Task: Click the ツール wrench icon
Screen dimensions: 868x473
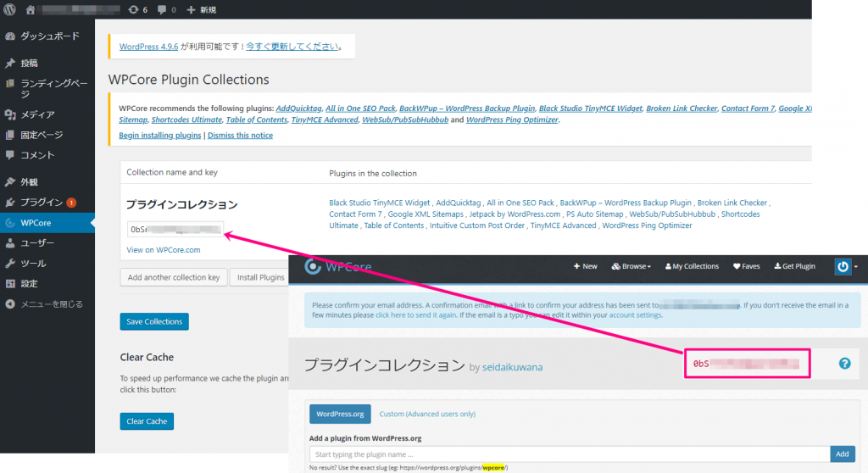Action: pyautogui.click(x=10, y=263)
